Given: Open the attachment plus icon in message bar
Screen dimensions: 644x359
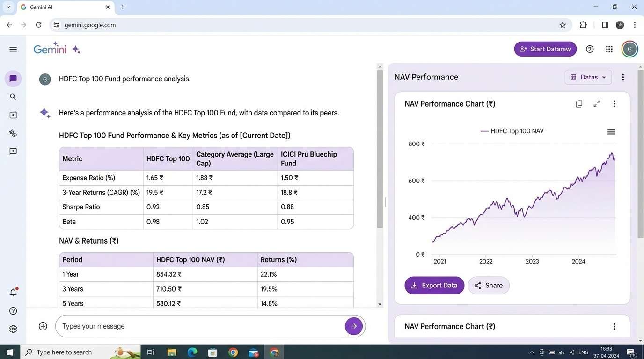Looking at the screenshot, I should pos(43,326).
